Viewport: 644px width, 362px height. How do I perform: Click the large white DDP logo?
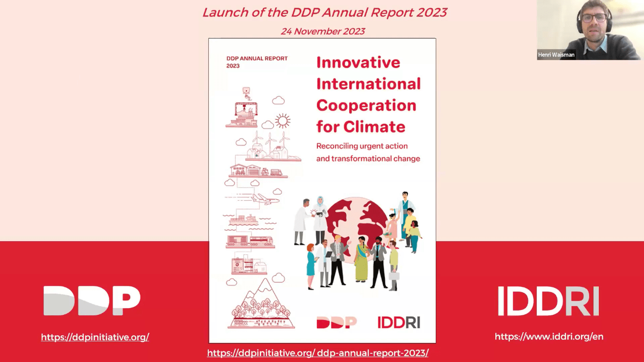(x=92, y=301)
